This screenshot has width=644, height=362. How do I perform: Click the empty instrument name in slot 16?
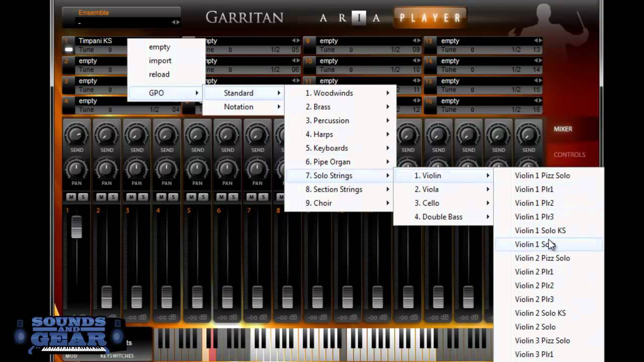450,101
